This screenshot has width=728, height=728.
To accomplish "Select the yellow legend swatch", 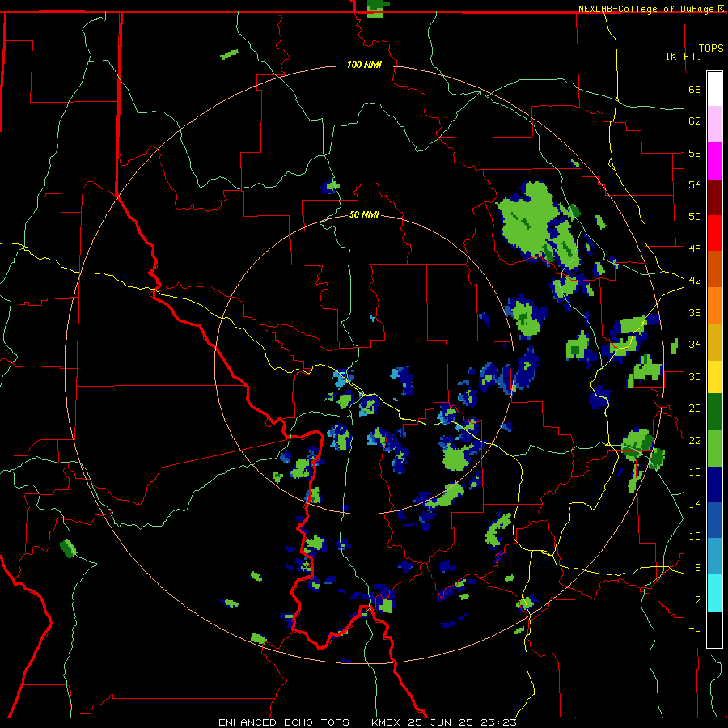I will (714, 377).
